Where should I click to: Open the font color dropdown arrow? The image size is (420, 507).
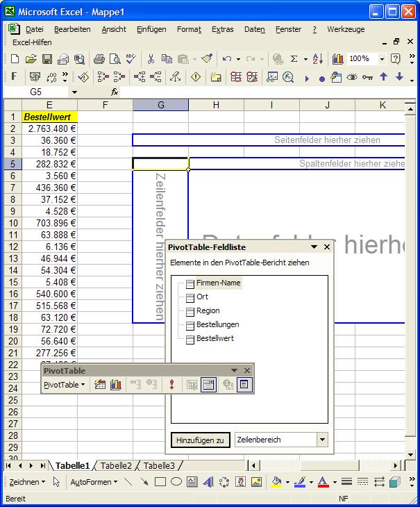click(x=335, y=482)
